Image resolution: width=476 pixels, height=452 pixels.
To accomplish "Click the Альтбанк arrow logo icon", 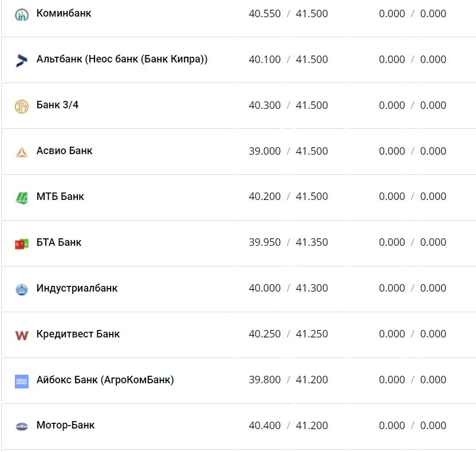I will (x=22, y=60).
